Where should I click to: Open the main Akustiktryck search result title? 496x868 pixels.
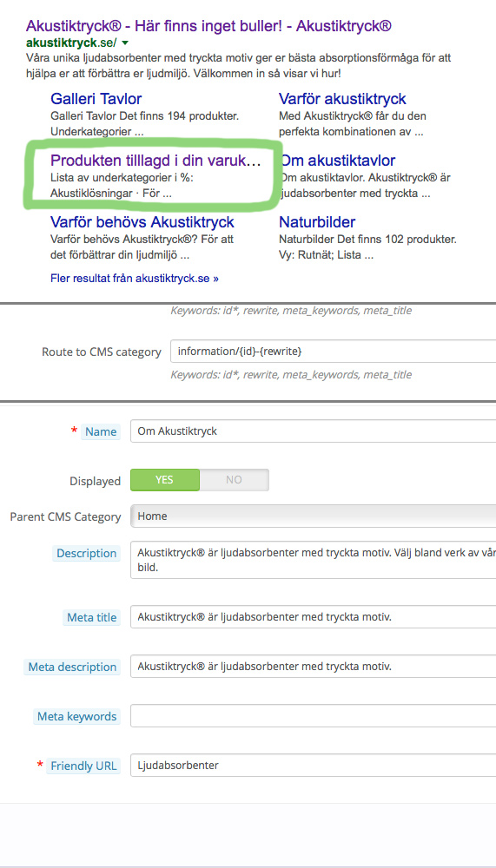tap(209, 26)
